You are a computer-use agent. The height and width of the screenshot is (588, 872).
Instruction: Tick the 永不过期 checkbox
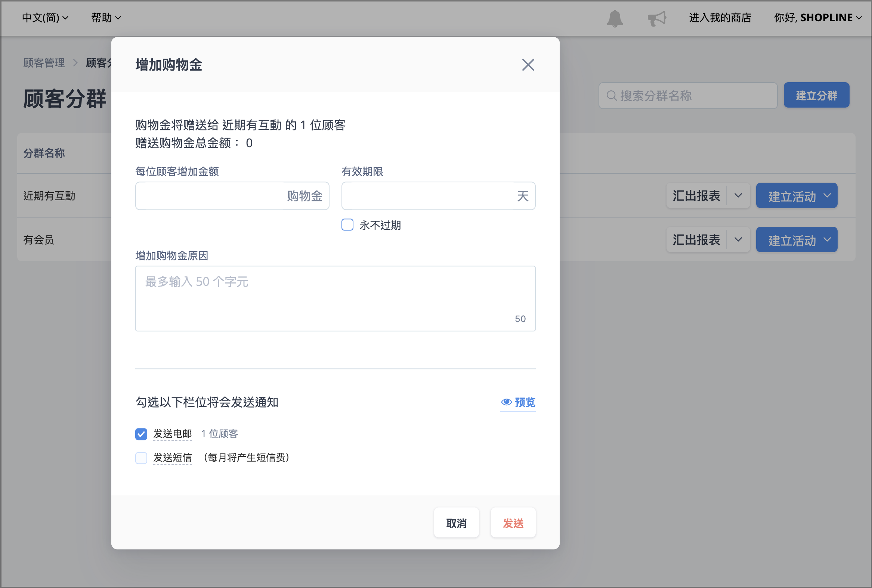pyautogui.click(x=347, y=225)
